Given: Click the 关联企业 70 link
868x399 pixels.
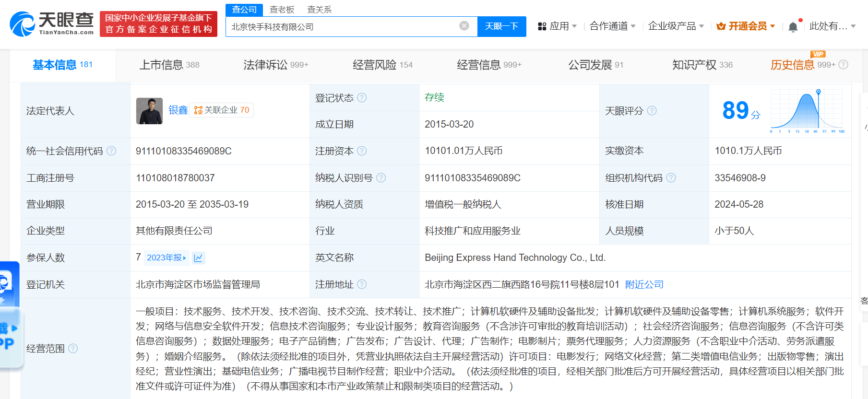Looking at the screenshot, I should tap(222, 110).
